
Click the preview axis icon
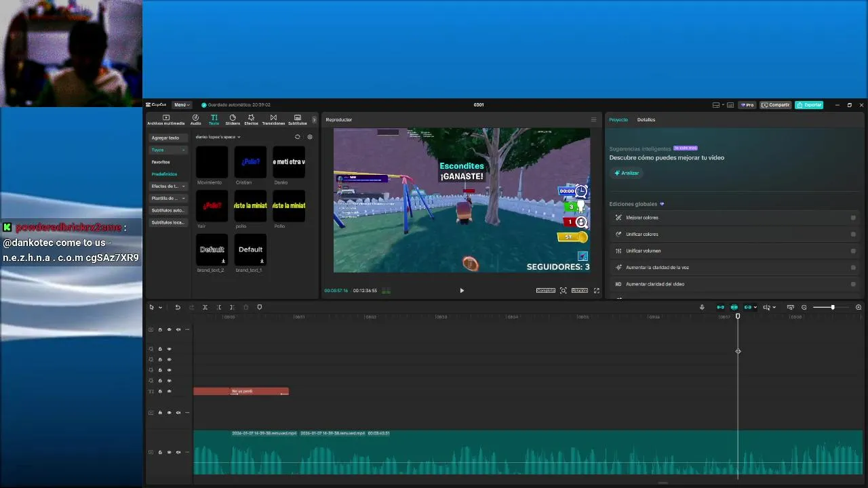point(766,307)
